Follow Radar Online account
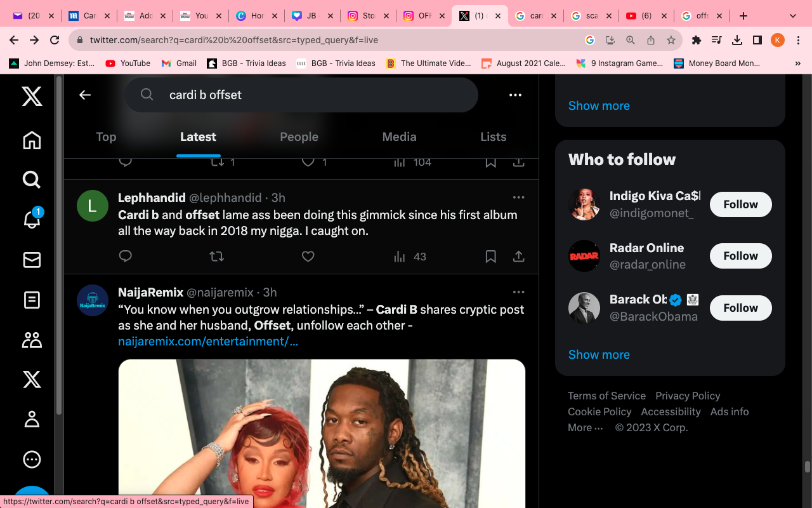812x508 pixels. point(741,256)
